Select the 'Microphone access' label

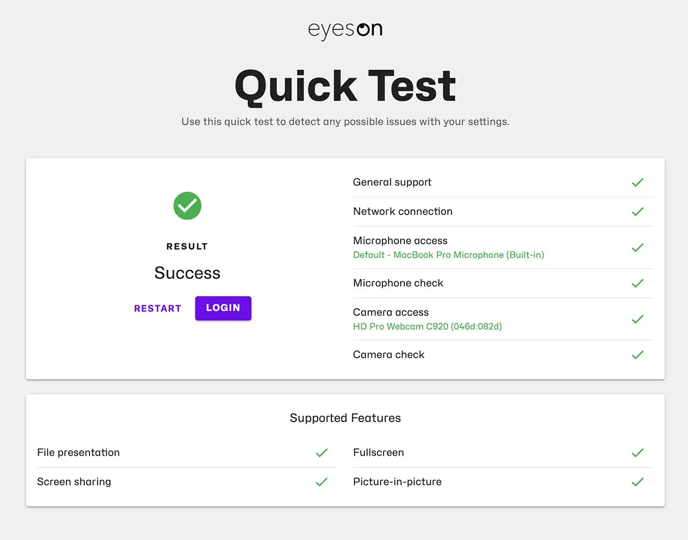[400, 240]
